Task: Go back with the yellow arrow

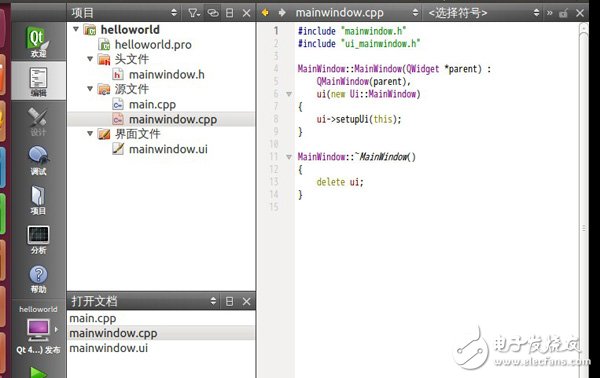Action: (265, 13)
